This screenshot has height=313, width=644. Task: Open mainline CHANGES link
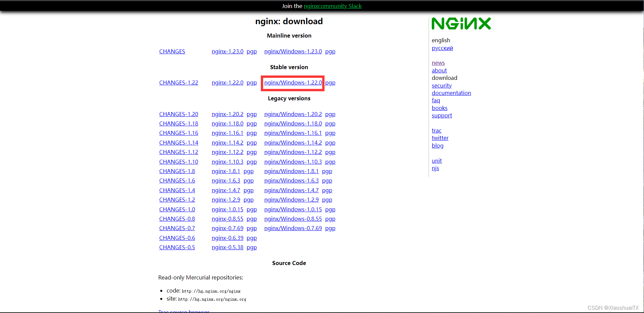pyautogui.click(x=172, y=51)
